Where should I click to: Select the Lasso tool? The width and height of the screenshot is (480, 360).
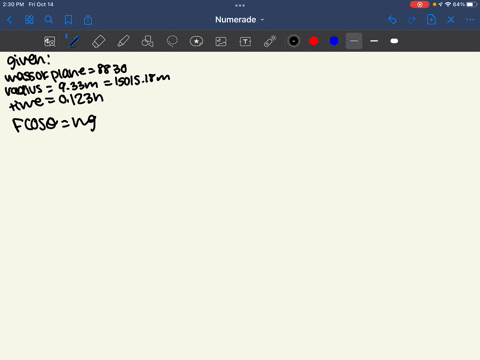point(172,41)
